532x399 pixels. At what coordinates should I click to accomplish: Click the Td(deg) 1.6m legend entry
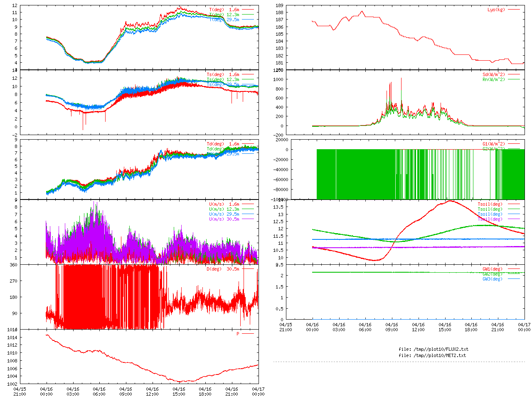pyautogui.click(x=223, y=144)
